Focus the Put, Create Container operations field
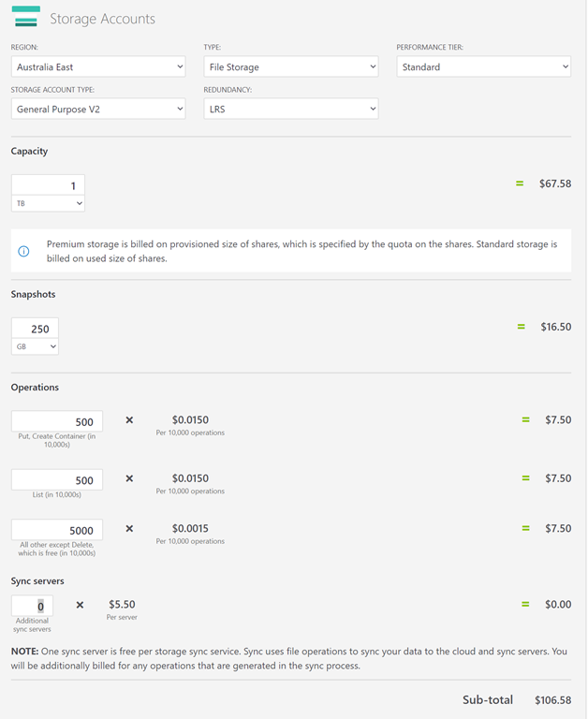This screenshot has height=719, width=588. click(x=57, y=421)
